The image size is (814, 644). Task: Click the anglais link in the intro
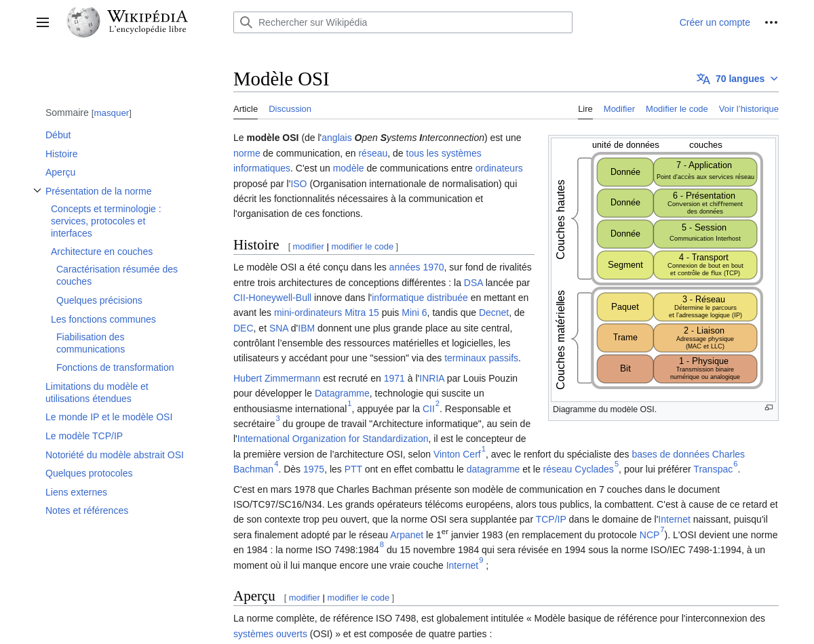pos(336,138)
